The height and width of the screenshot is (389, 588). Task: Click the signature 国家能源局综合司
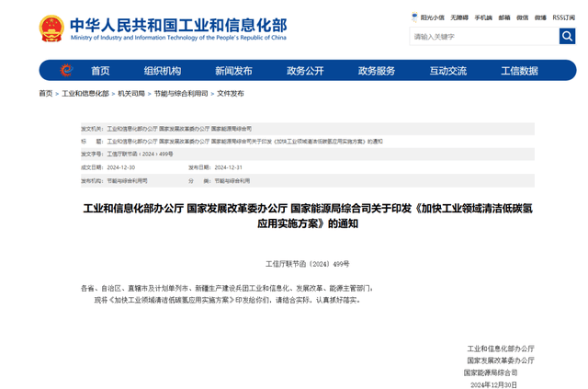coord(491,372)
